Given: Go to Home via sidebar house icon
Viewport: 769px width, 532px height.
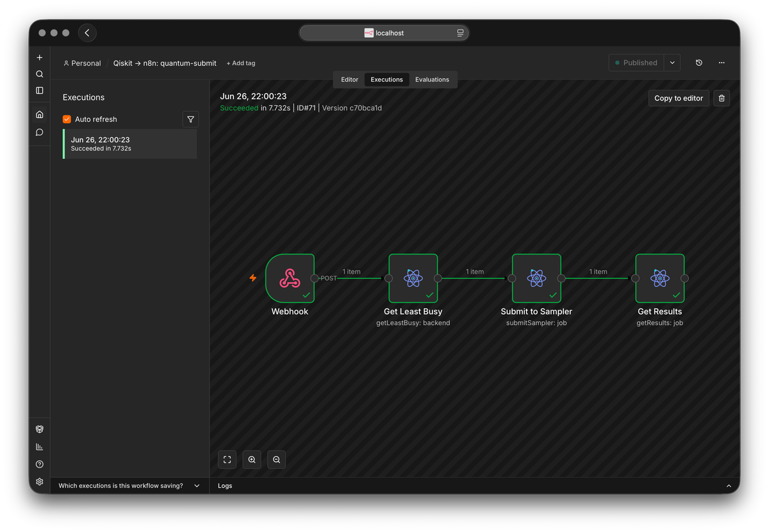Looking at the screenshot, I should point(40,115).
